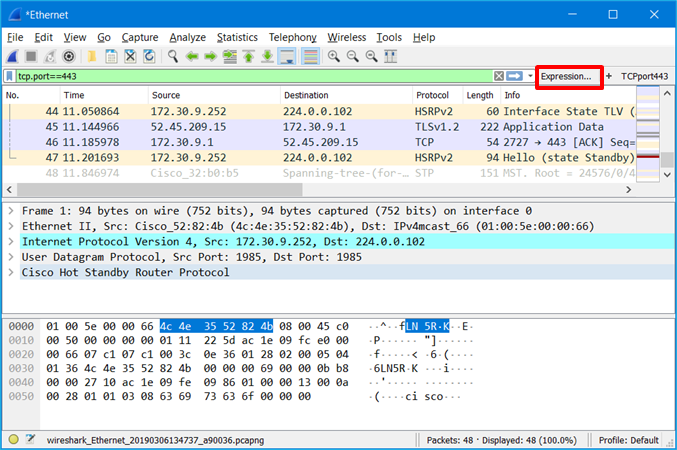Close this capture file
The width and height of the screenshot is (677, 450).
[130, 56]
